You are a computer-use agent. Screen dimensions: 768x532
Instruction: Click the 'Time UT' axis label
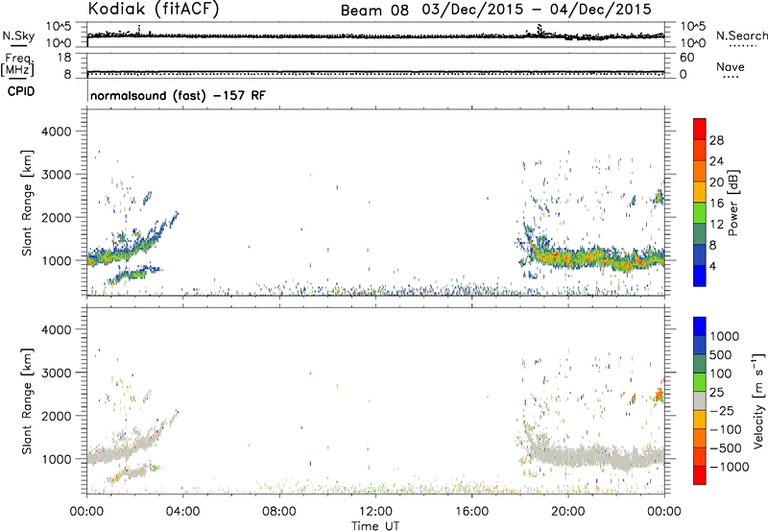tap(375, 526)
